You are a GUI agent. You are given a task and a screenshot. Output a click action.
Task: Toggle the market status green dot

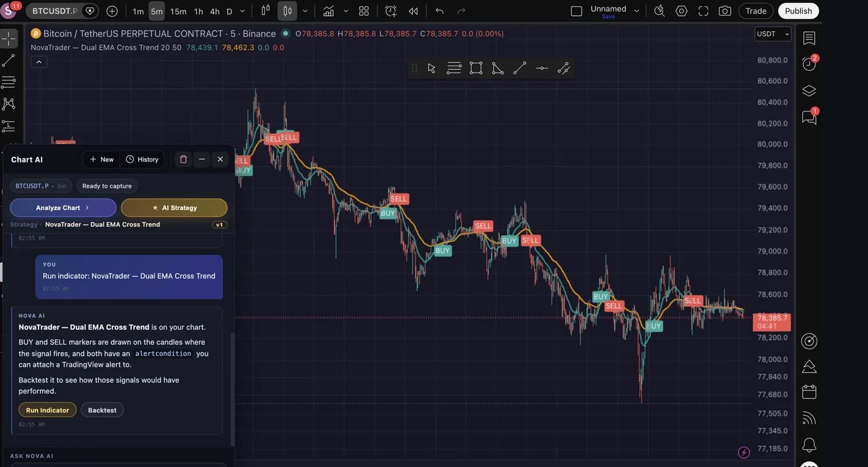click(x=286, y=34)
